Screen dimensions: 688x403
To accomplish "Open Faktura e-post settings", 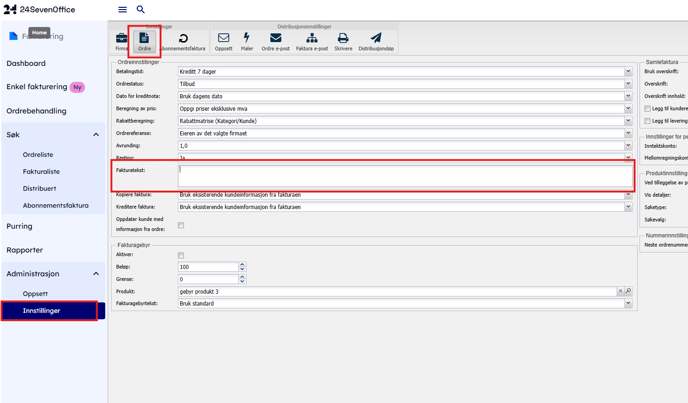I will 312,41.
